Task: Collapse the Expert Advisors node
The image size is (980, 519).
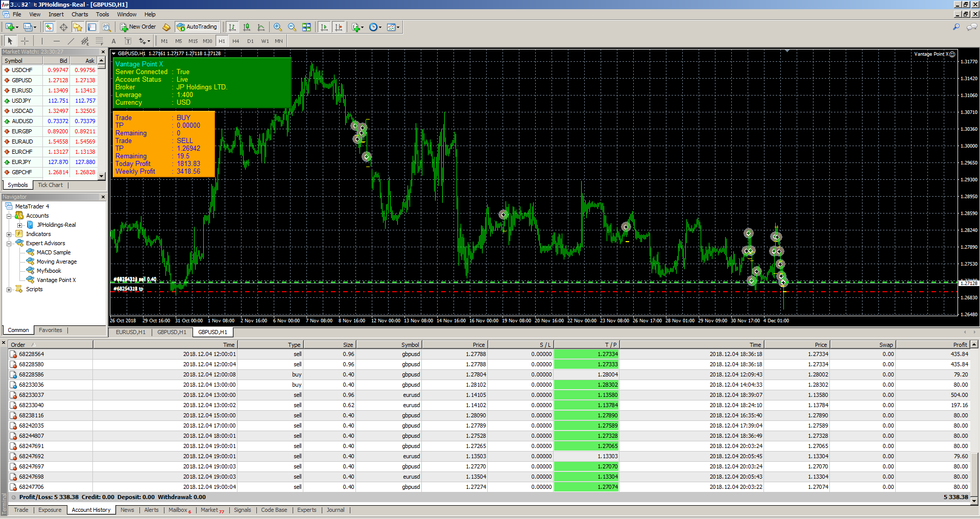Action: point(9,244)
